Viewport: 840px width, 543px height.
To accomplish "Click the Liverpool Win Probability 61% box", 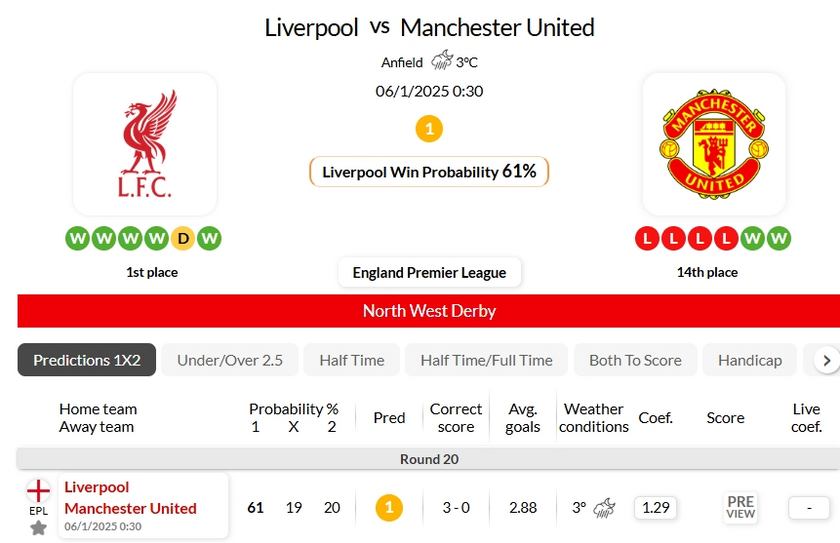I will point(429,172).
